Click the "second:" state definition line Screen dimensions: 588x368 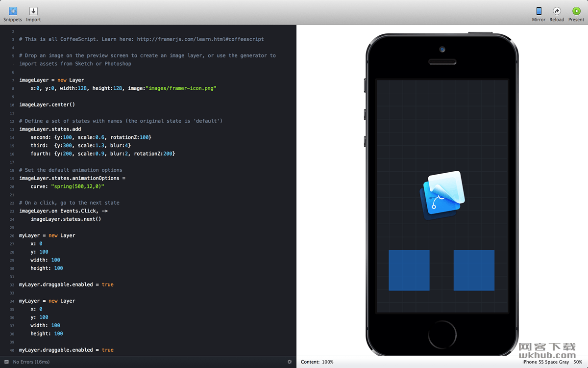click(91, 137)
